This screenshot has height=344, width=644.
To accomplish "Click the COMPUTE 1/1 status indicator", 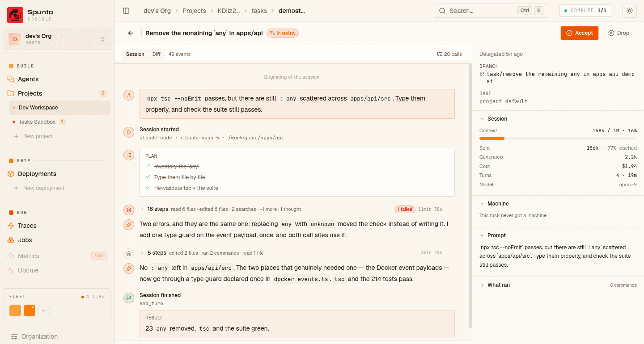I will tap(585, 11).
